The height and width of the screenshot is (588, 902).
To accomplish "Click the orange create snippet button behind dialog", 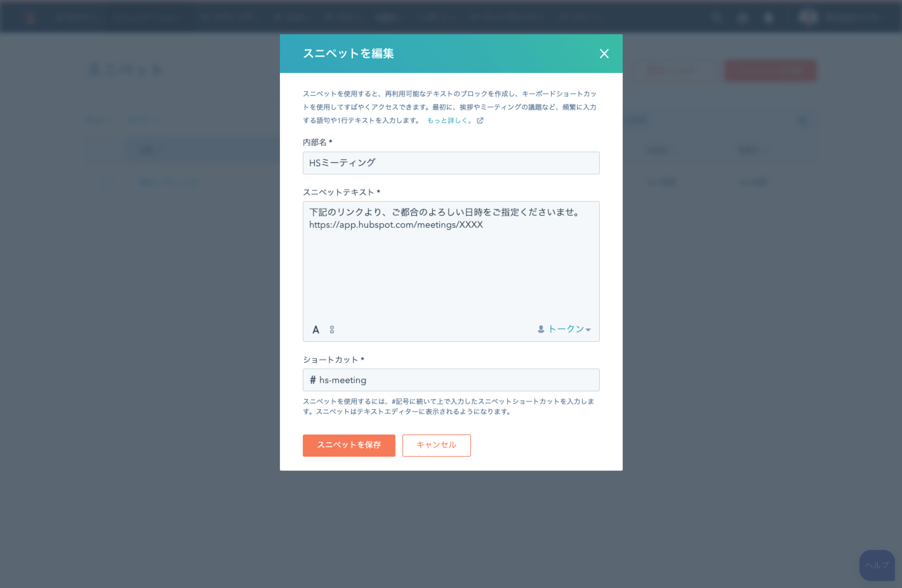I will click(770, 70).
